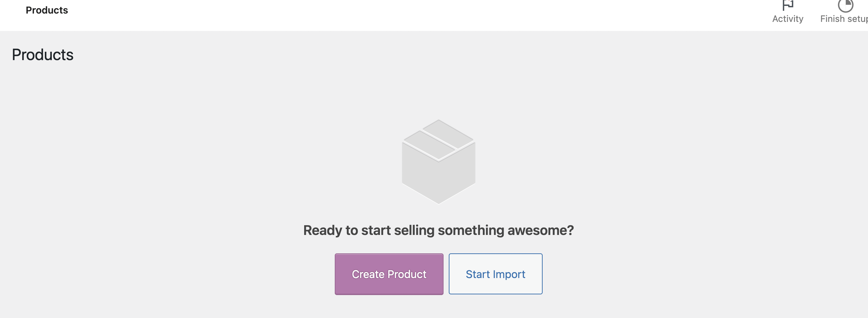Image resolution: width=868 pixels, height=318 pixels.
Task: Click the purple Create Product call-to-action
Action: click(389, 274)
